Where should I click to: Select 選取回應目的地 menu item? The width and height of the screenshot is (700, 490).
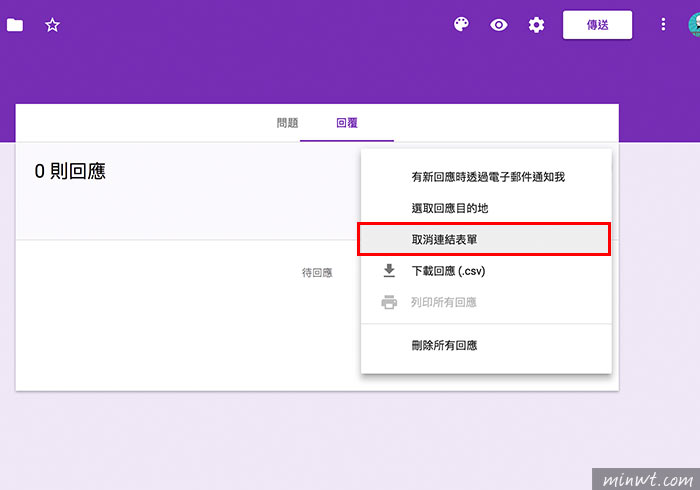pos(486,208)
